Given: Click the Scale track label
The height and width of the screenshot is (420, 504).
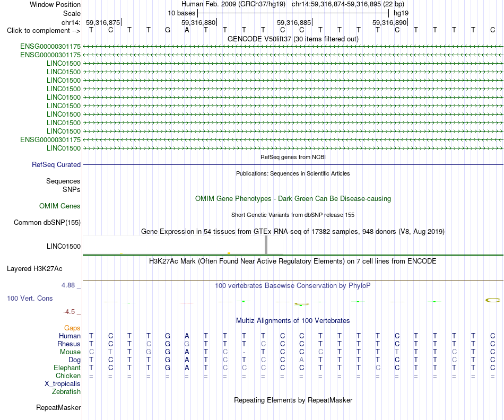Looking at the screenshot, I should coord(72,13).
